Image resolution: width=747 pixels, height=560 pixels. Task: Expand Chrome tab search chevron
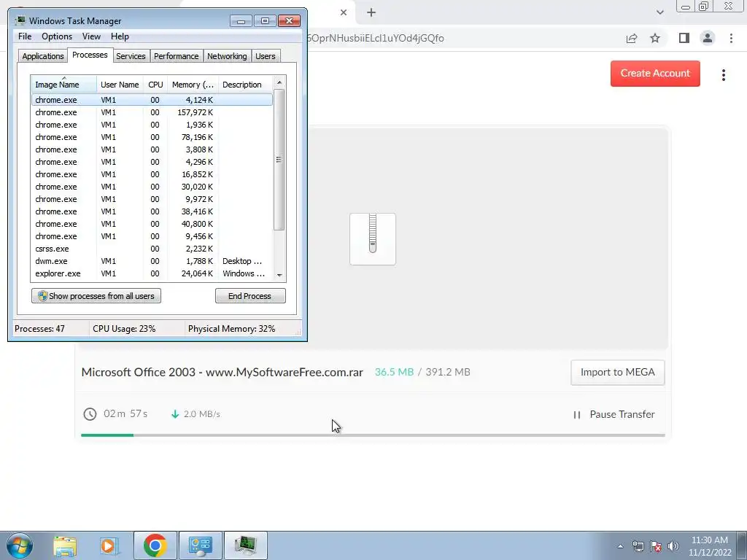pyautogui.click(x=659, y=12)
